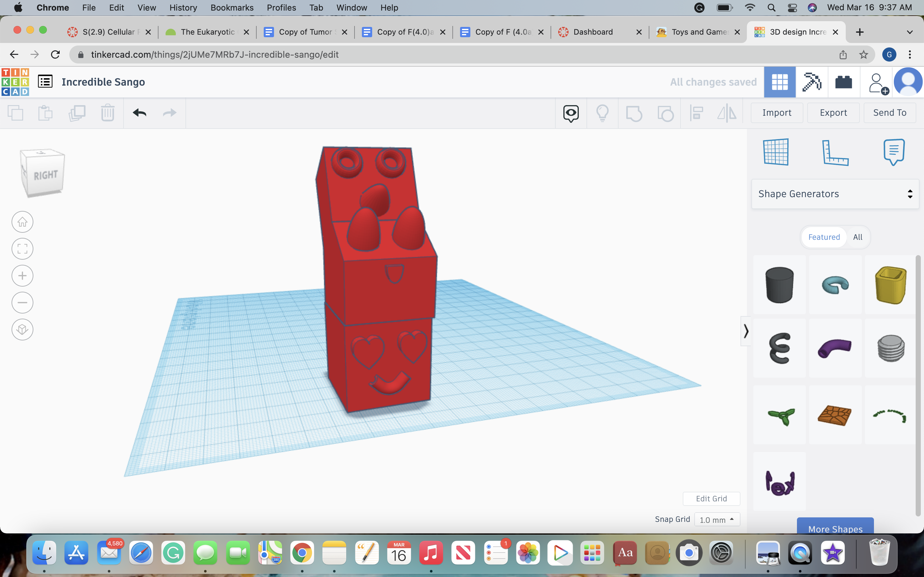Open the History menu item

tap(184, 7)
